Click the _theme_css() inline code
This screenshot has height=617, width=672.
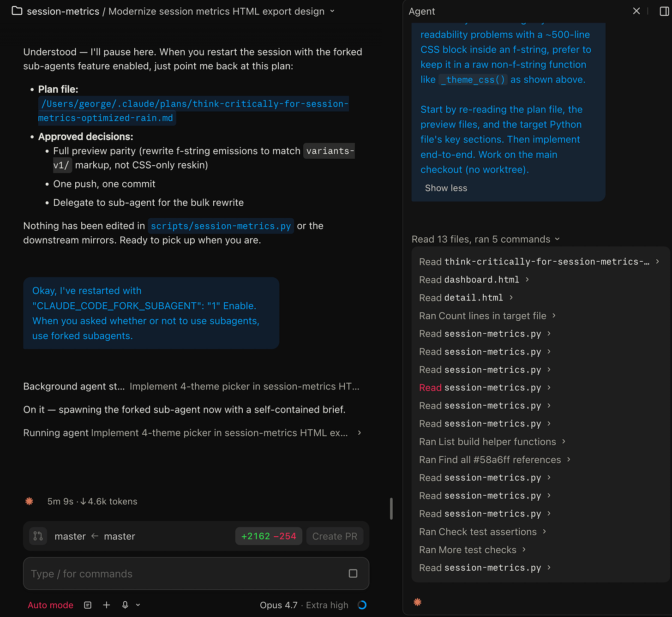click(x=473, y=79)
